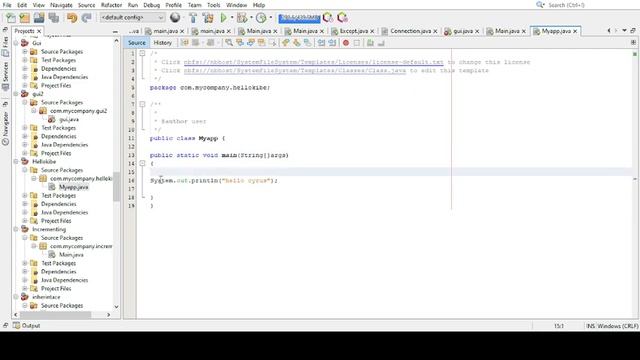
Task: Open the Files side panel
Action: coord(5,46)
